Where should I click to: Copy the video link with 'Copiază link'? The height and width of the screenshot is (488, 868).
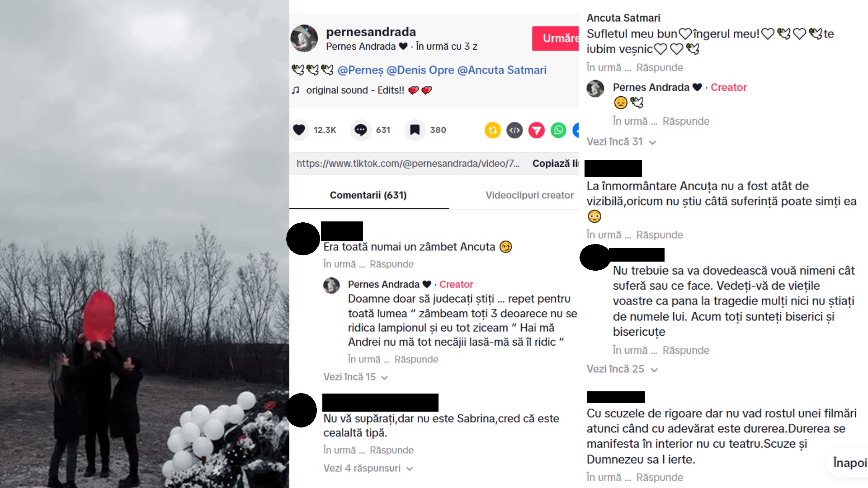click(x=556, y=164)
